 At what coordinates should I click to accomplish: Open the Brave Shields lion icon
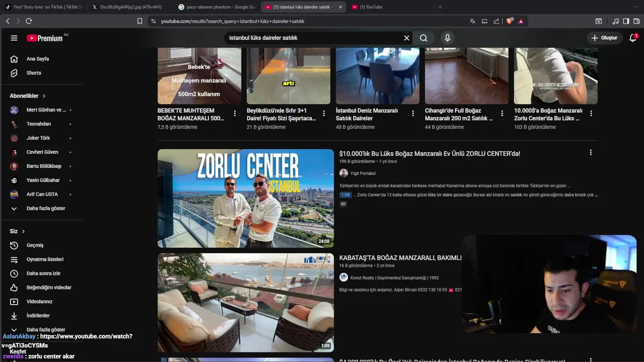click(509, 21)
